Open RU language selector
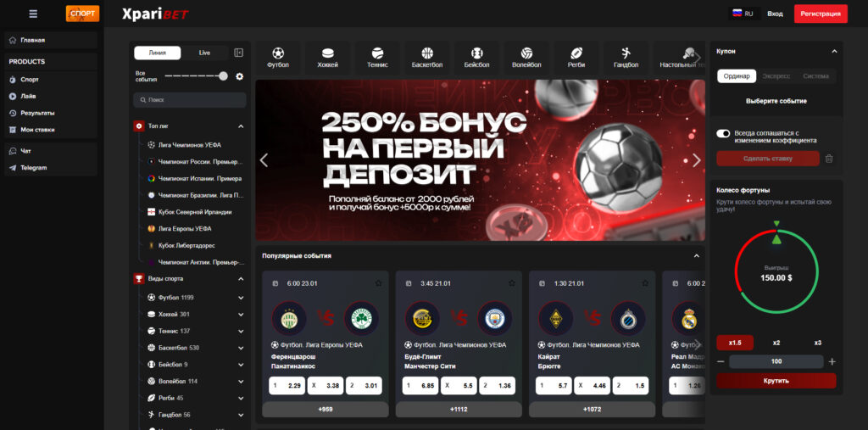 point(743,14)
